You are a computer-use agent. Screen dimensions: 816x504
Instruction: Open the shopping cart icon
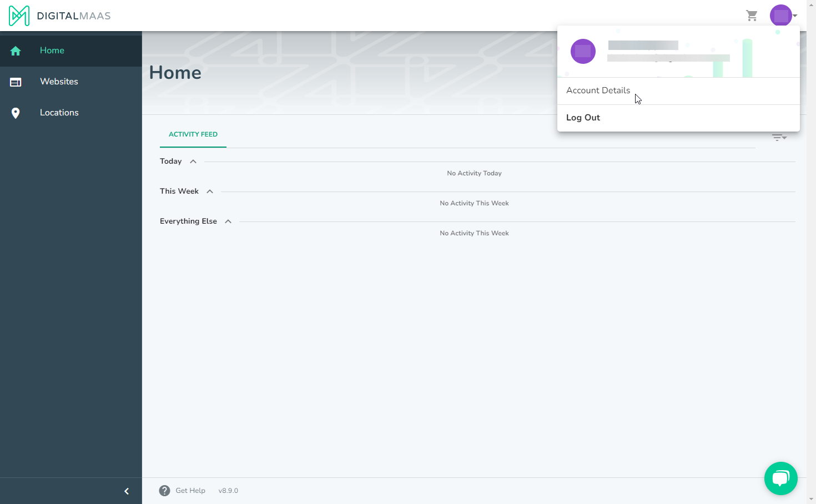point(752,16)
